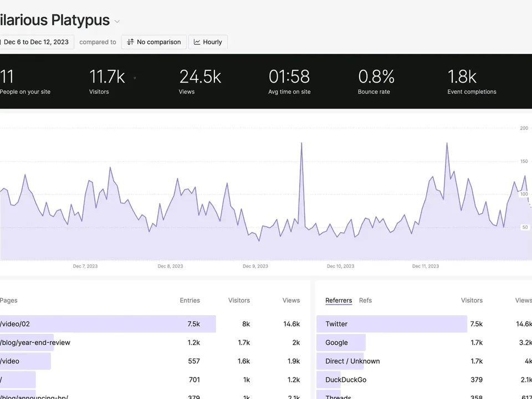Open the Dec 6 to Dec 12 date picker
Viewport: 532px width, 399px height.
point(35,42)
